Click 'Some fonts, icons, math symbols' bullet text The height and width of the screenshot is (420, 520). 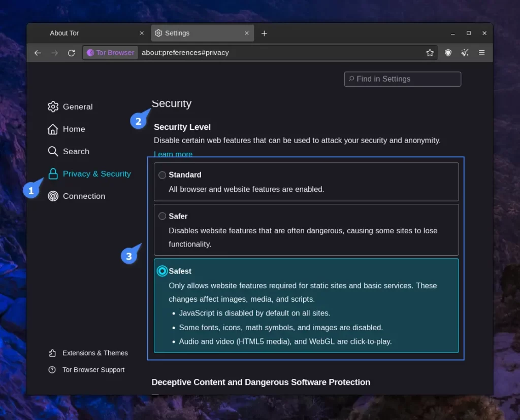pyautogui.click(x=281, y=328)
